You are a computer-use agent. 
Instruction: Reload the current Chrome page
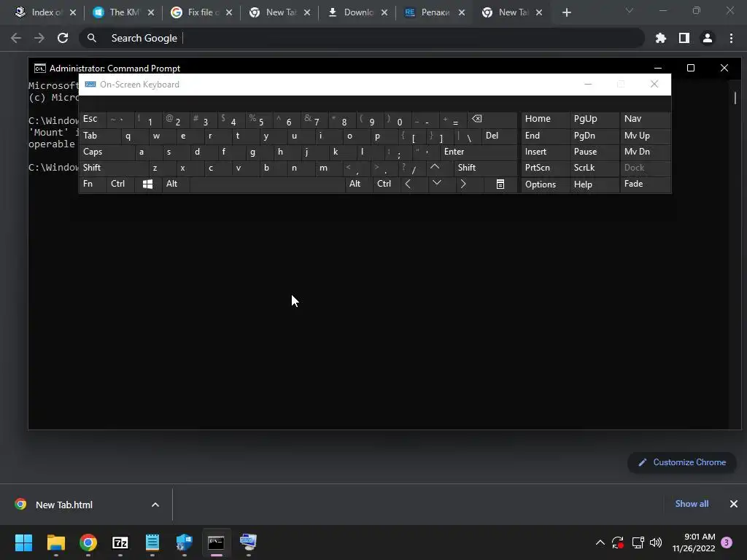(63, 38)
